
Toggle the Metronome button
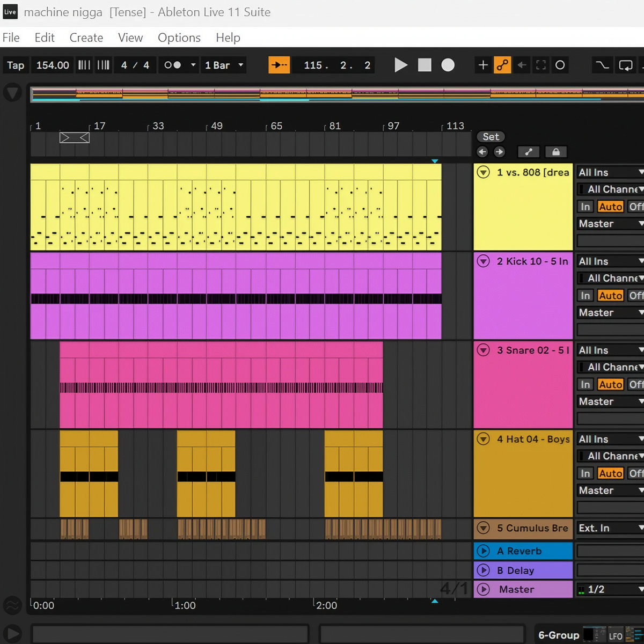point(172,65)
